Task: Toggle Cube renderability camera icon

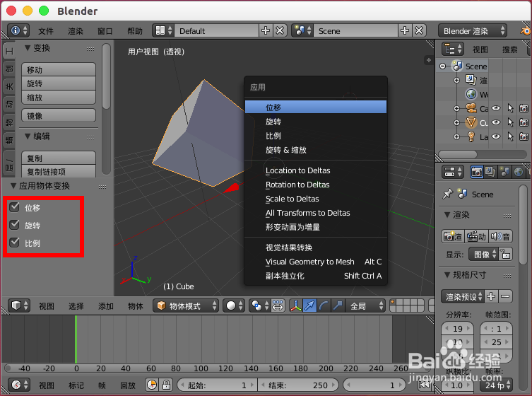Action: click(x=524, y=122)
